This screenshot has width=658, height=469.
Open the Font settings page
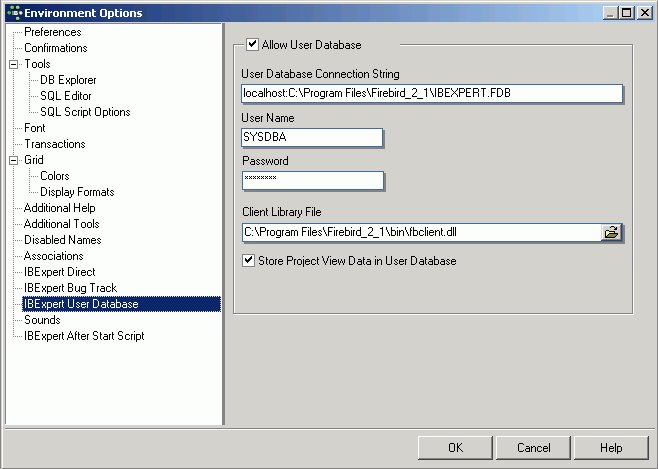tap(35, 128)
